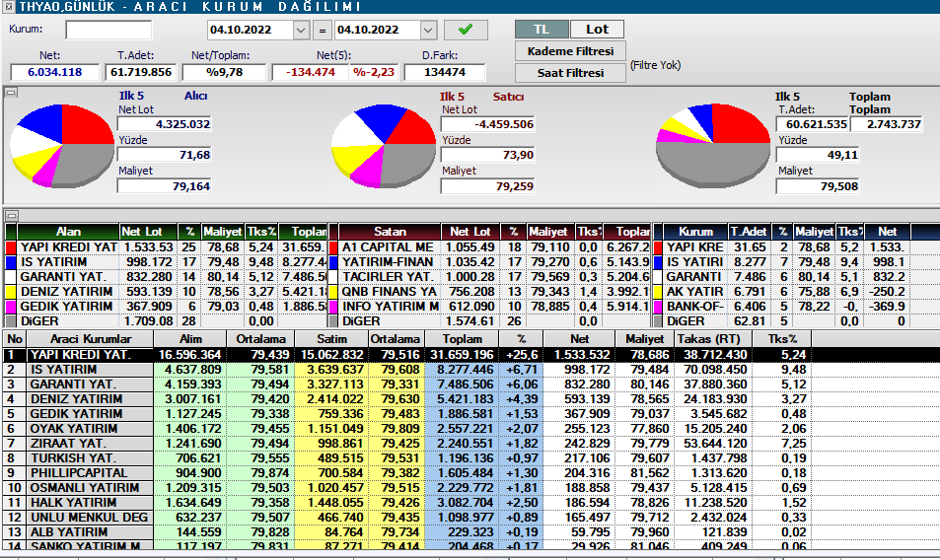Viewport: 940px width, 560px height.
Task: Click magenta swatch beside INFO YATIRIM M
Action: point(333,307)
